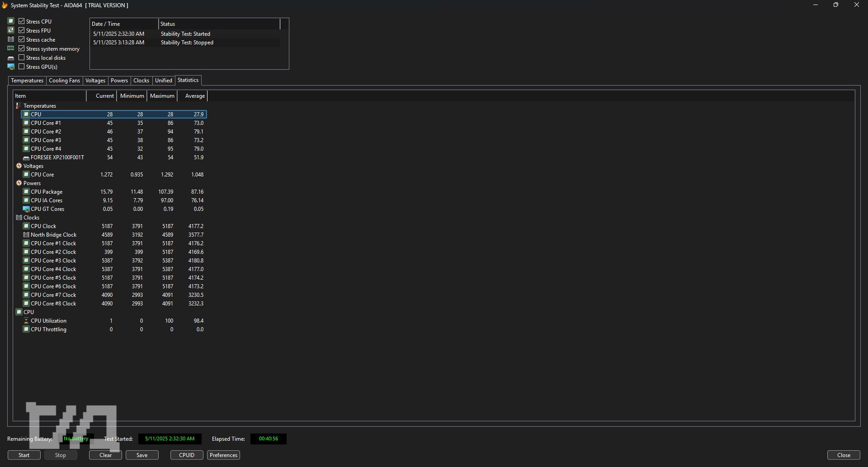This screenshot has width=868, height=467.
Task: Click the Stress CPU chip icon
Action: click(11, 21)
